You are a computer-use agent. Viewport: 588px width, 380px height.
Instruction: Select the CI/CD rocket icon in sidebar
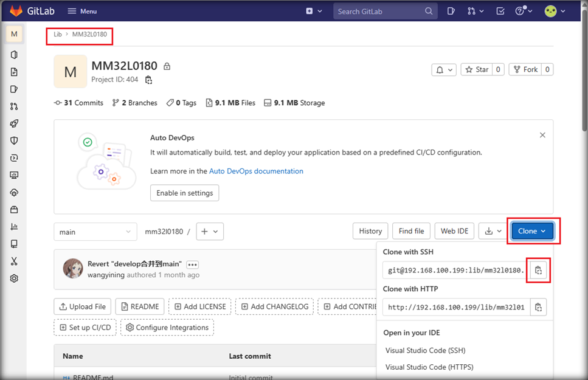click(13, 123)
